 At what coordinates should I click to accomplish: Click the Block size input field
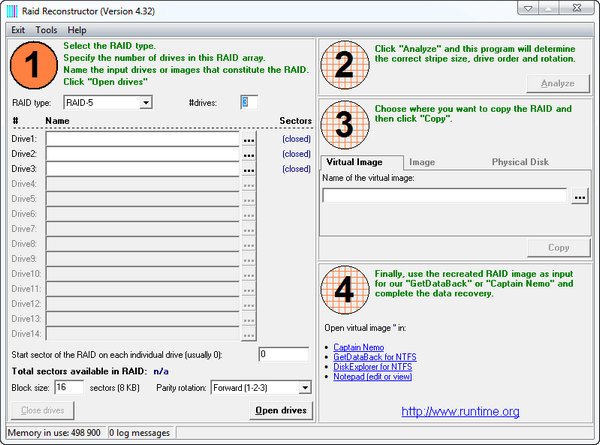pyautogui.click(x=69, y=388)
